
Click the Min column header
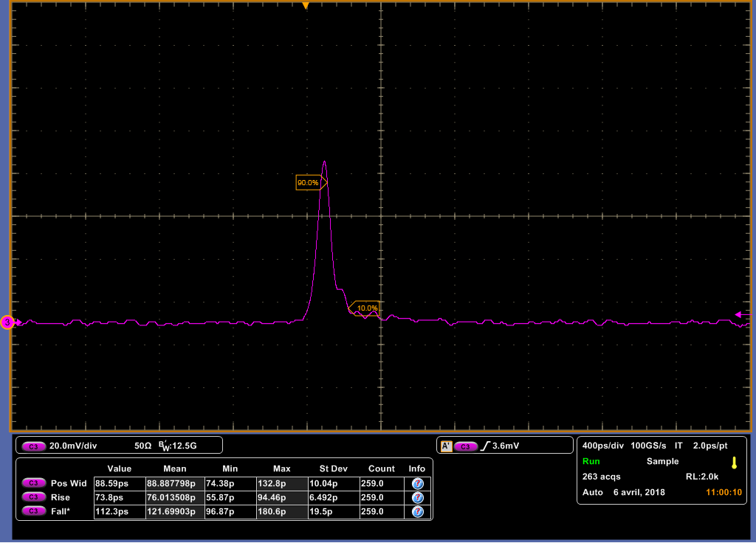pyautogui.click(x=230, y=468)
